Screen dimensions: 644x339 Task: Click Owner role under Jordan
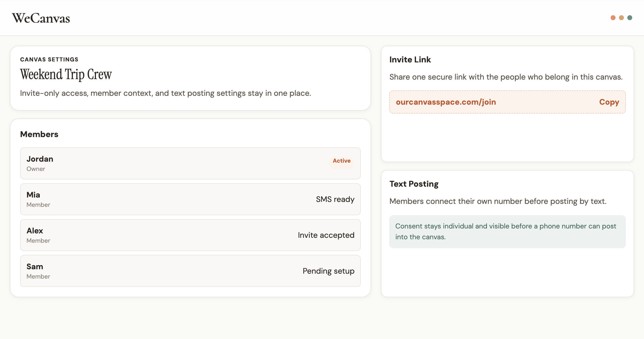coord(36,169)
